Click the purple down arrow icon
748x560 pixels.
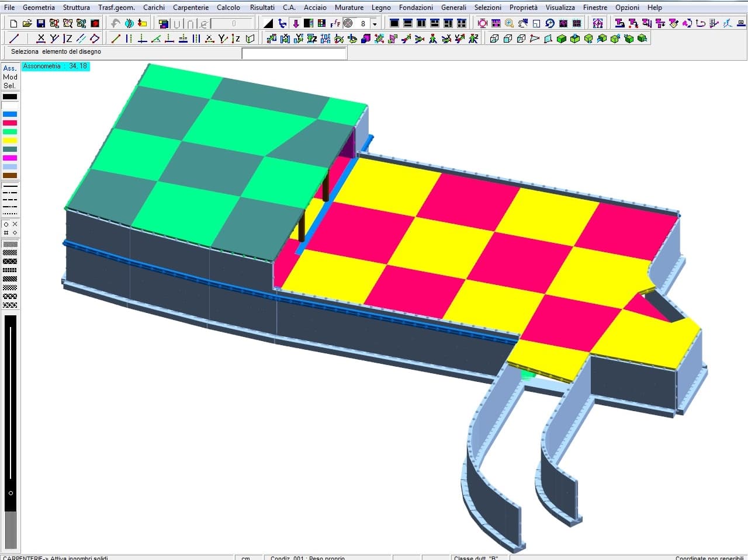click(296, 23)
